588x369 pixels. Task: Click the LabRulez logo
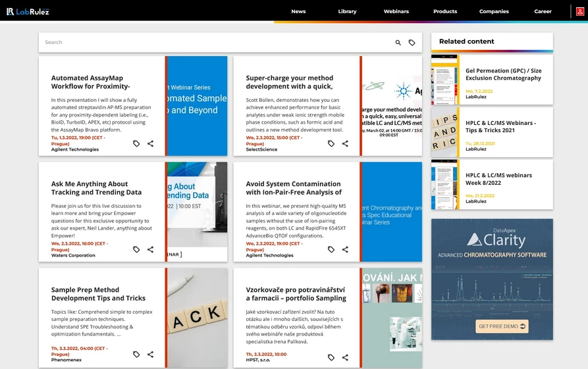(28, 11)
